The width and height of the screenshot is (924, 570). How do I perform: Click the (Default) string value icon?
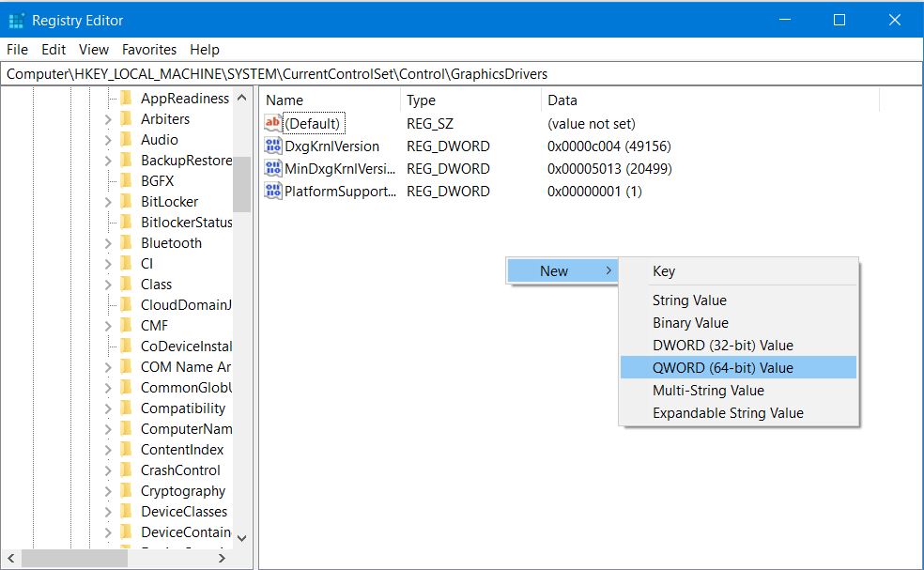click(272, 123)
